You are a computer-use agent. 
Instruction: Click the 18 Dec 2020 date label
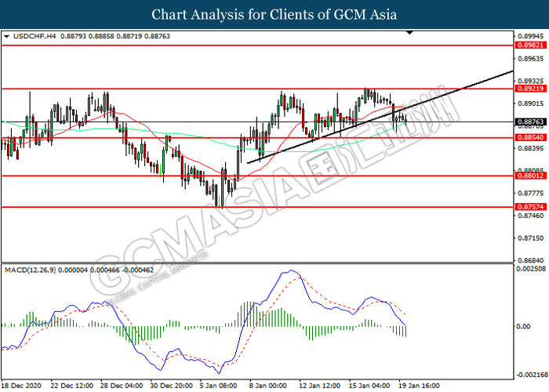pyautogui.click(x=21, y=386)
